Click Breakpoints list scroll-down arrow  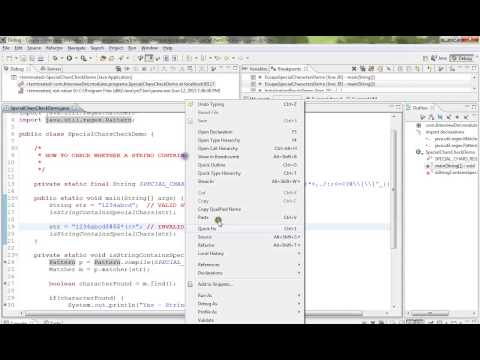pos(474,89)
